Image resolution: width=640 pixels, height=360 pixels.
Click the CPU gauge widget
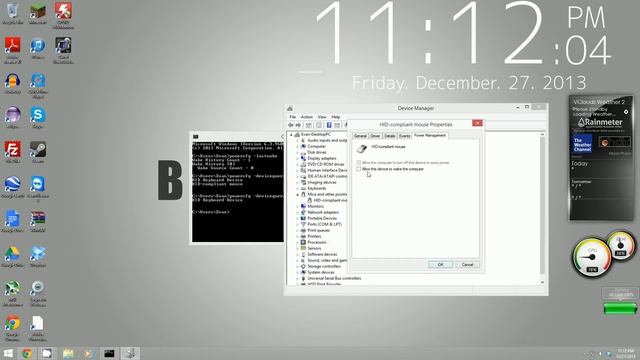592,258
